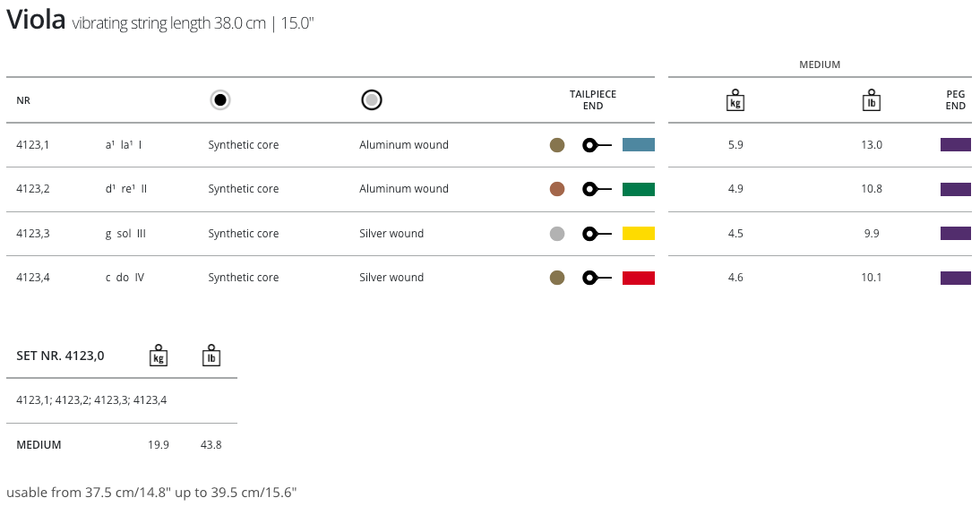Click the ball-end icon in row 4123,4
Image resolution: width=980 pixels, height=515 pixels.
click(x=596, y=278)
